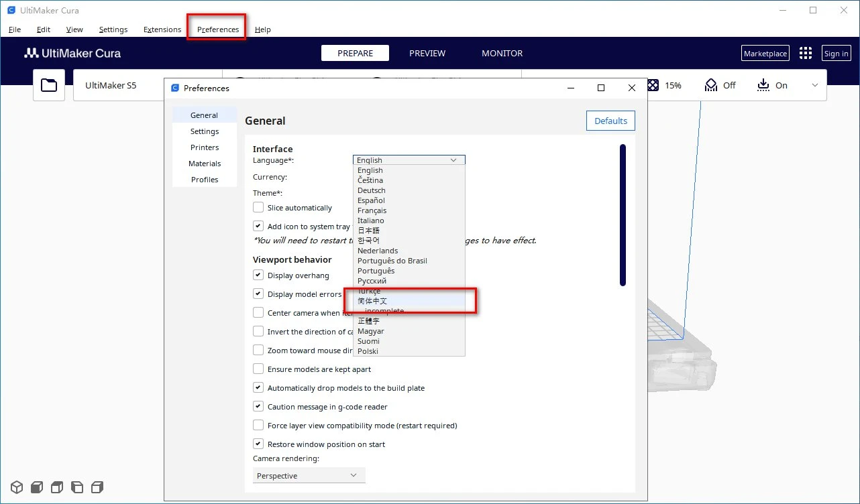Open the file folder icon

(49, 85)
